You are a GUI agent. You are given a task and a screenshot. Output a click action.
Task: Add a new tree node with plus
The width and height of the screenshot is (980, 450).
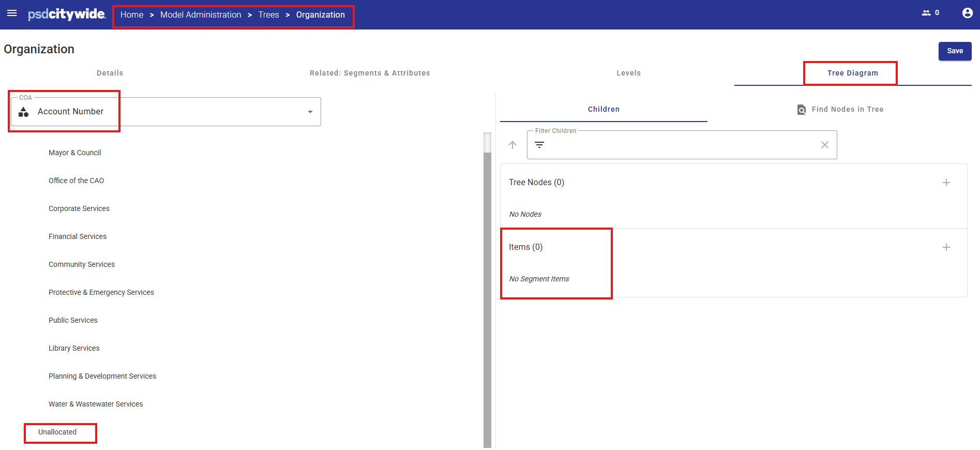[x=946, y=183]
